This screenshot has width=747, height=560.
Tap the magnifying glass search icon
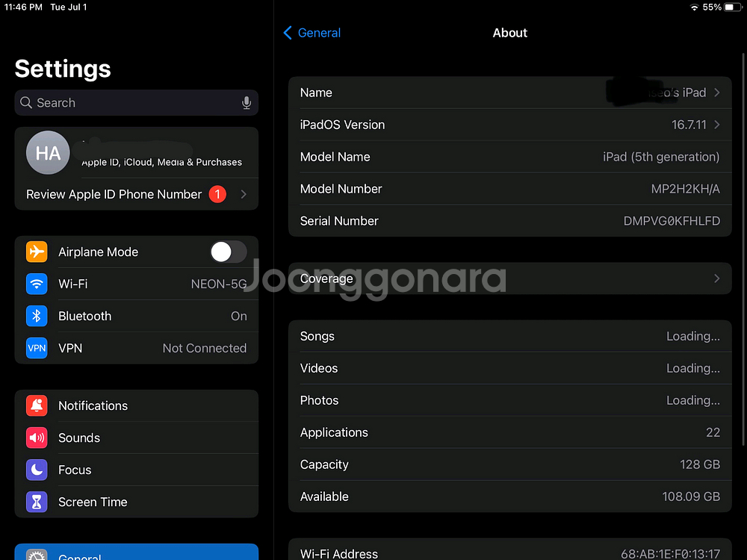pos(26,103)
